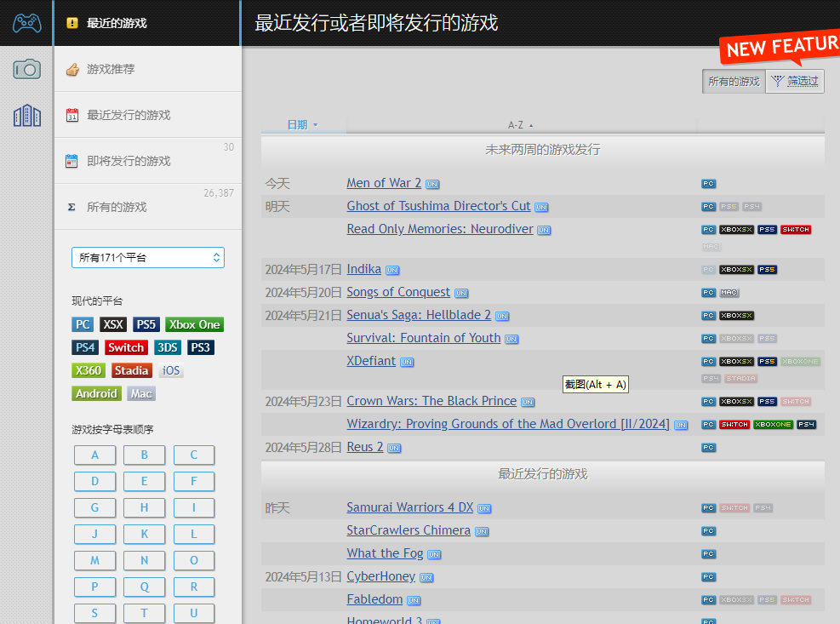Filter by 3DS platform tag

167,347
